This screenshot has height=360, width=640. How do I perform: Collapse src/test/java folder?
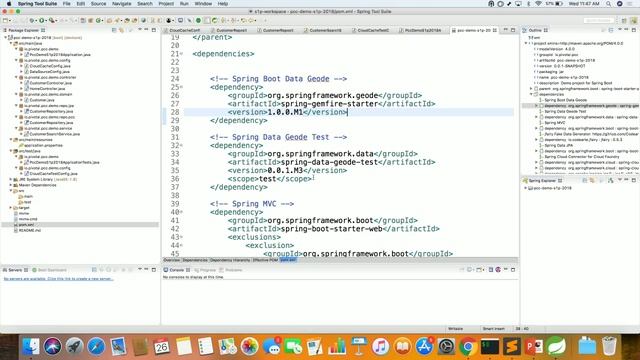point(11,151)
